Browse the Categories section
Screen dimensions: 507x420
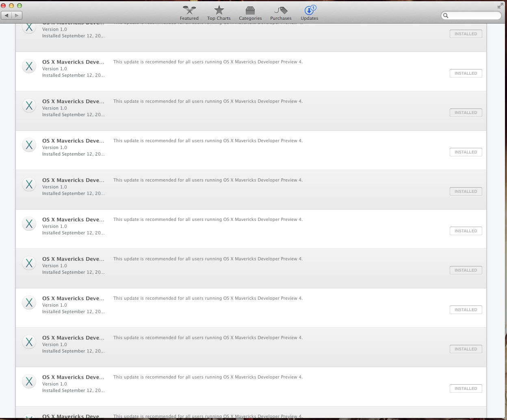250,13
